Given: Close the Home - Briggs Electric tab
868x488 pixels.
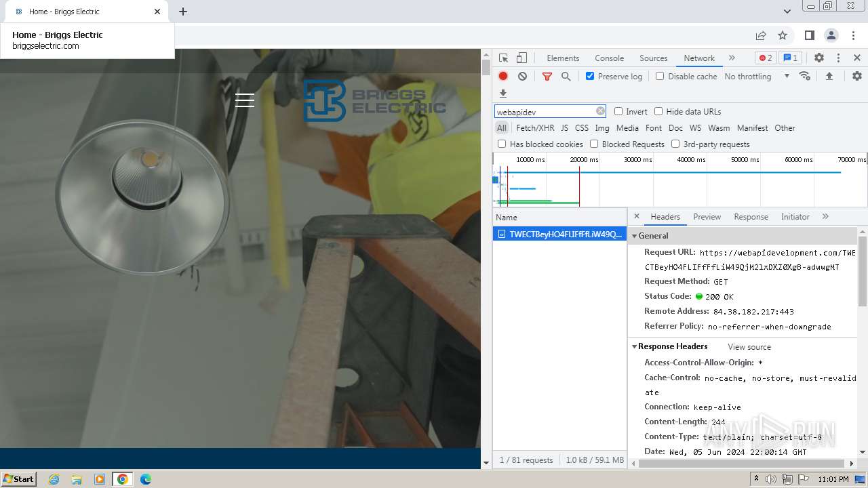Looking at the screenshot, I should (157, 12).
